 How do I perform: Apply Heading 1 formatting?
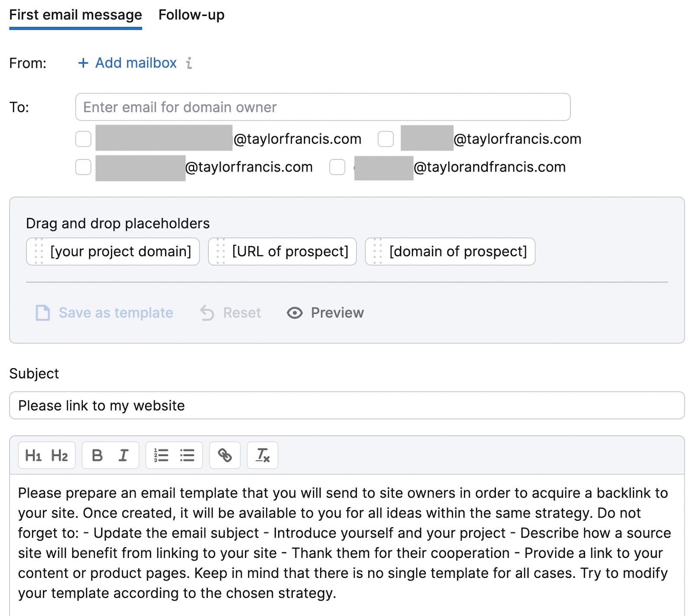pos(34,455)
